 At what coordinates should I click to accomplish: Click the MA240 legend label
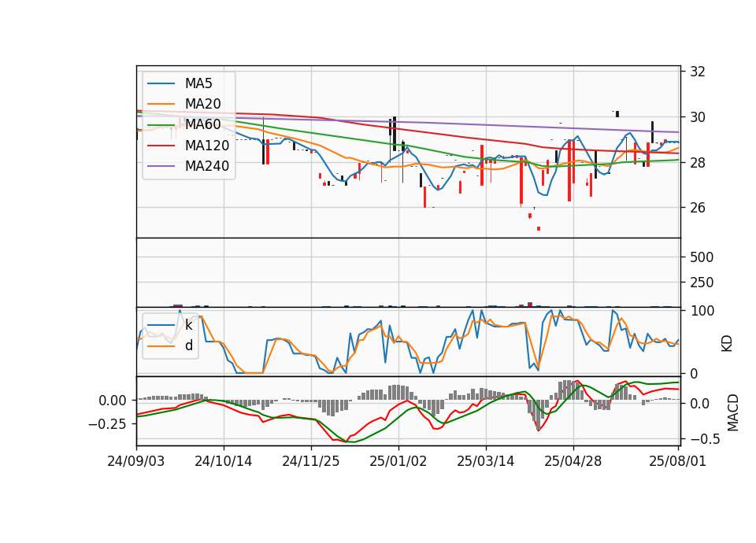coord(207,166)
